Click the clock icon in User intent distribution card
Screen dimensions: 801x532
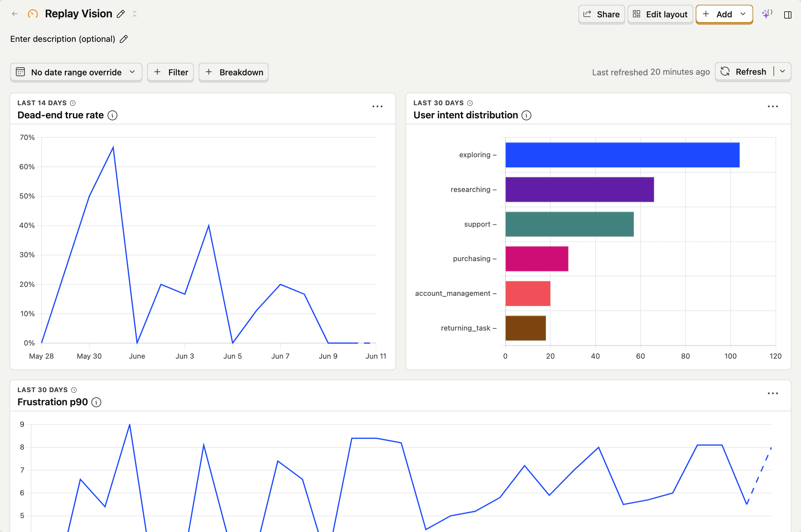(470, 103)
